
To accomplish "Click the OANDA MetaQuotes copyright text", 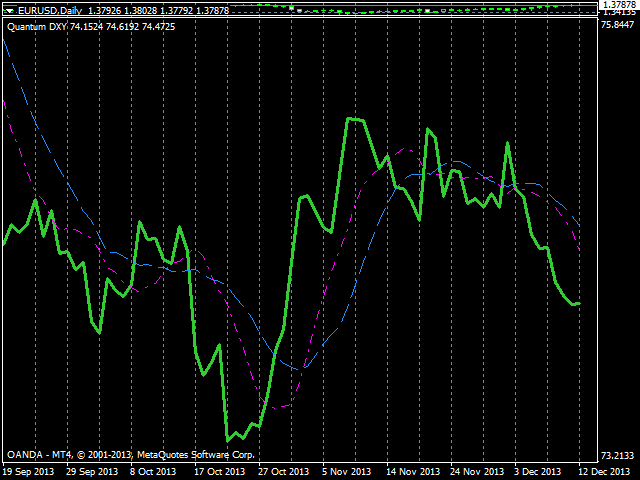I will 130,454.
